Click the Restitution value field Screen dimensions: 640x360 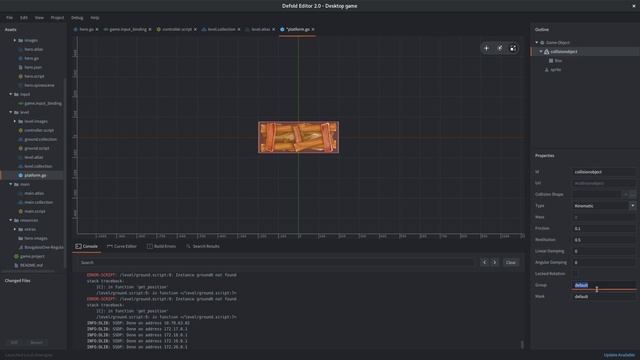point(604,240)
